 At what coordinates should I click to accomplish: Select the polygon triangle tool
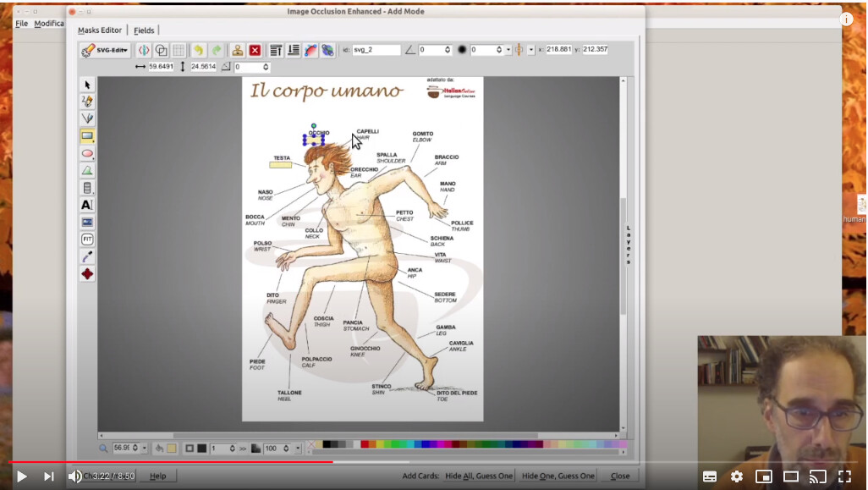point(87,170)
